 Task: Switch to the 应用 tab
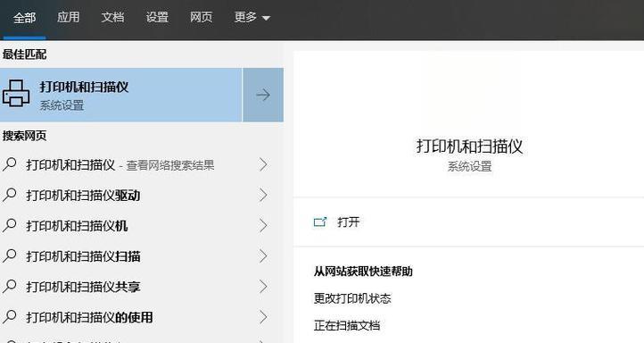[x=68, y=17]
